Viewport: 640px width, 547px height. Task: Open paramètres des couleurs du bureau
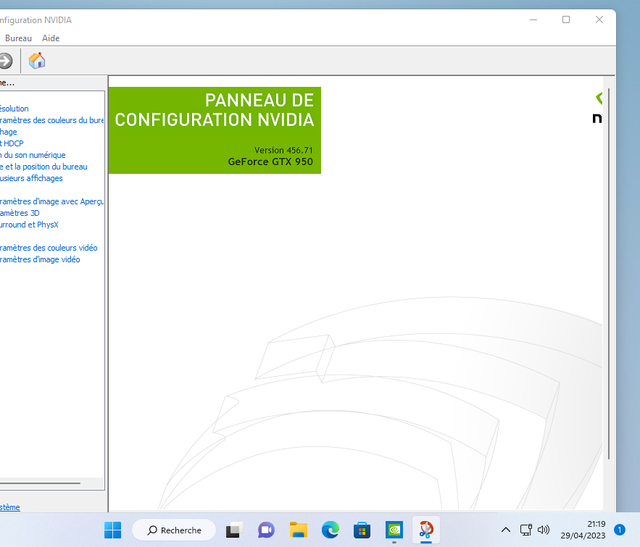(x=52, y=120)
